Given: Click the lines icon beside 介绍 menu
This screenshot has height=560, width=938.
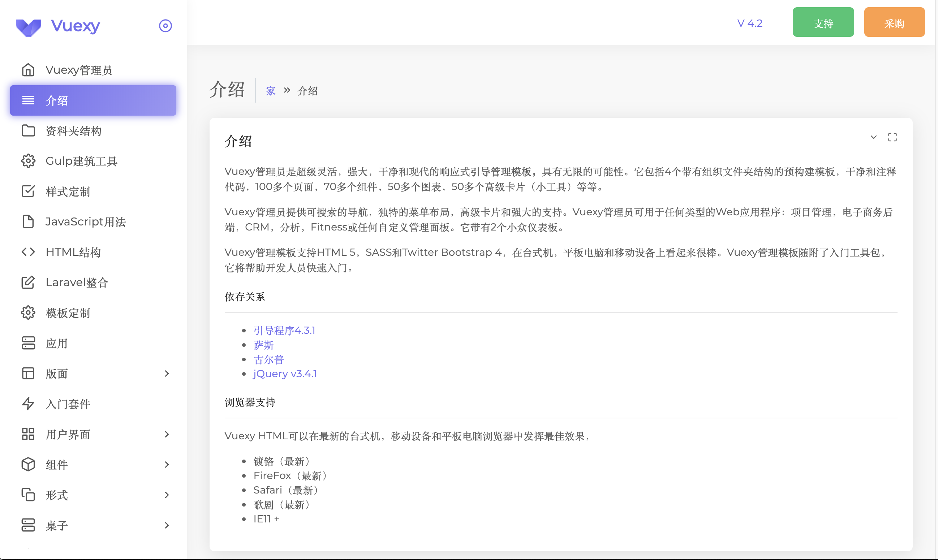Looking at the screenshot, I should coord(28,100).
